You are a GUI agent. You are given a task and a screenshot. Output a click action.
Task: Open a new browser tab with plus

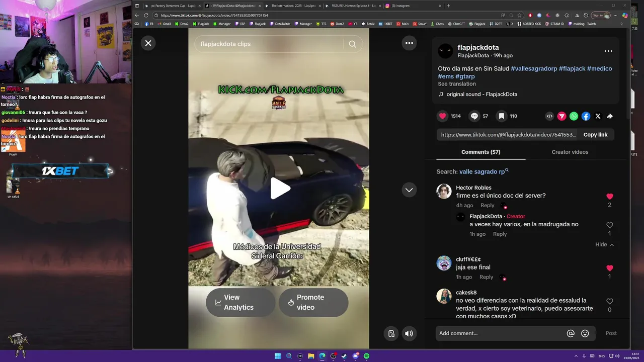448,6
